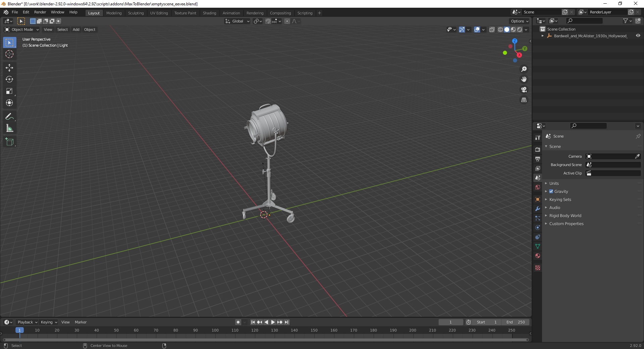Select the Scale tool
644x349 pixels.
point(9,91)
